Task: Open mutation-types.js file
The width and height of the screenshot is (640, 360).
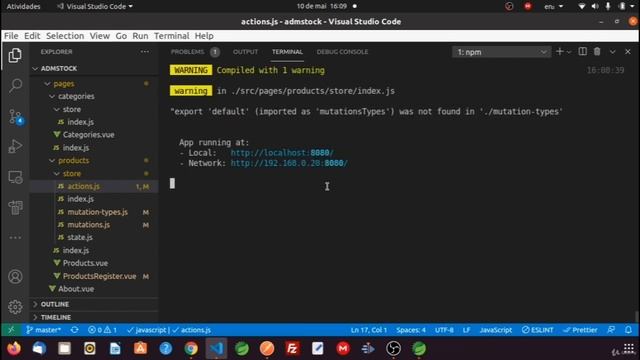Action: (x=94, y=212)
